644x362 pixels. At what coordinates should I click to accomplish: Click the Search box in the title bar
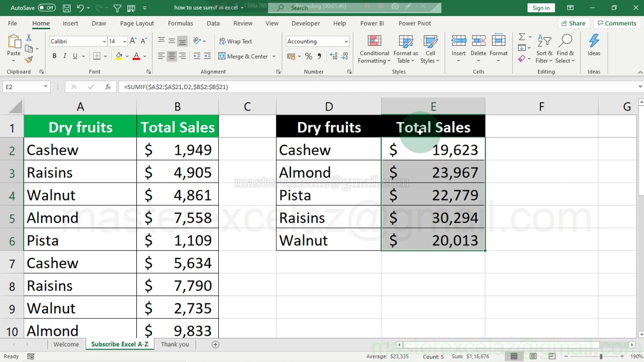click(x=355, y=8)
